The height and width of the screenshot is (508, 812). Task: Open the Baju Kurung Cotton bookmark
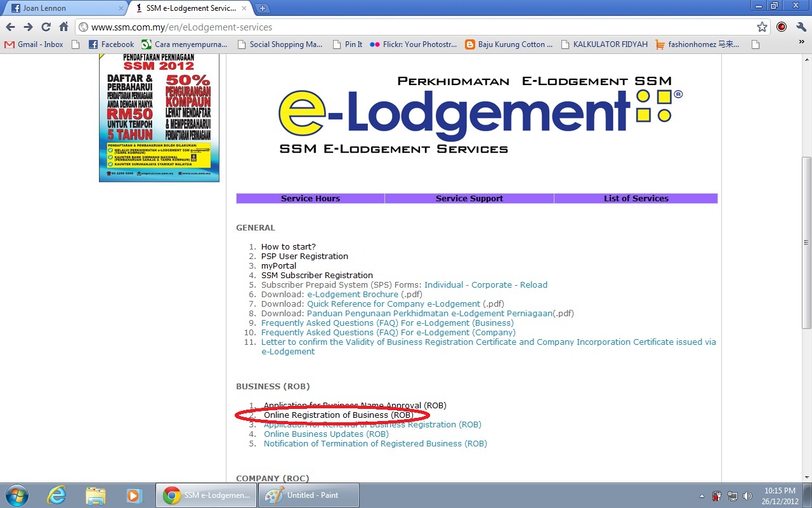point(509,44)
